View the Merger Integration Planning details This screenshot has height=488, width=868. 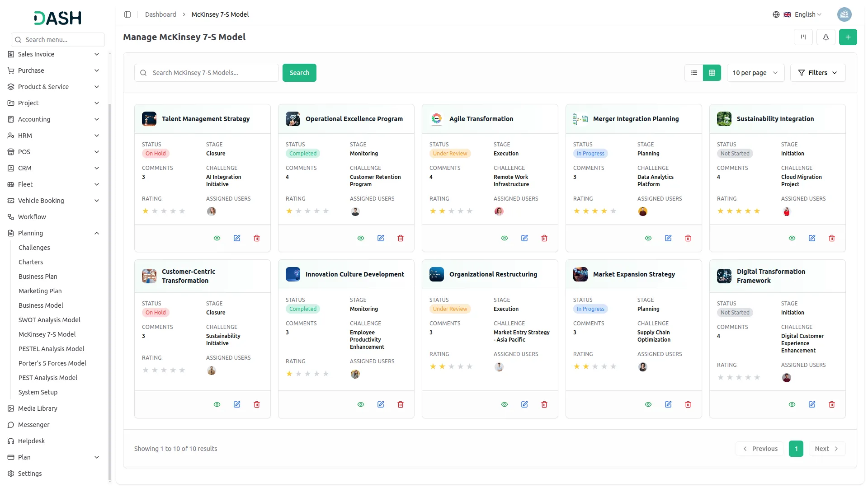[648, 238]
